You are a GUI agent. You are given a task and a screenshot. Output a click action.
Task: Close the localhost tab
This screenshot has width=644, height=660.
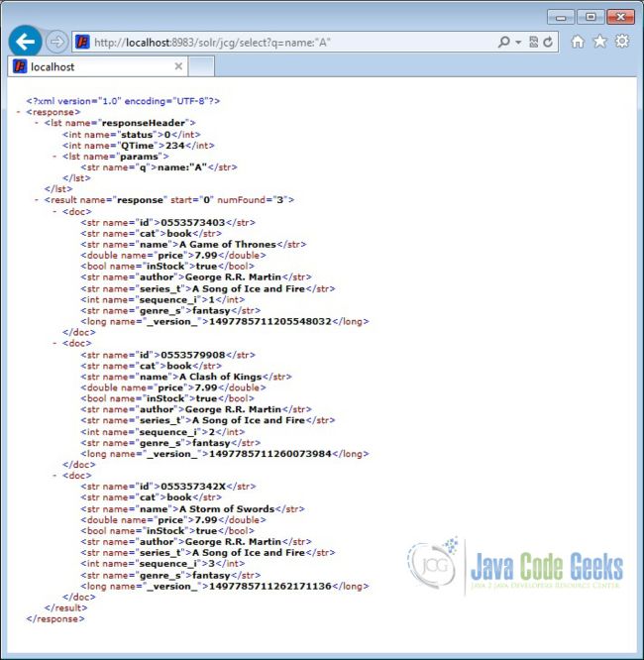click(178, 66)
